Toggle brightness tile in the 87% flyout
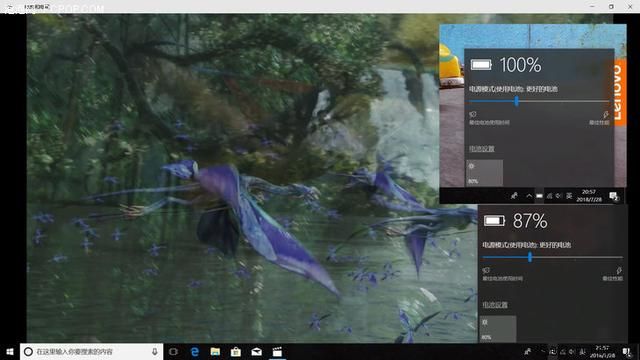640x360 pixels. [x=498, y=329]
